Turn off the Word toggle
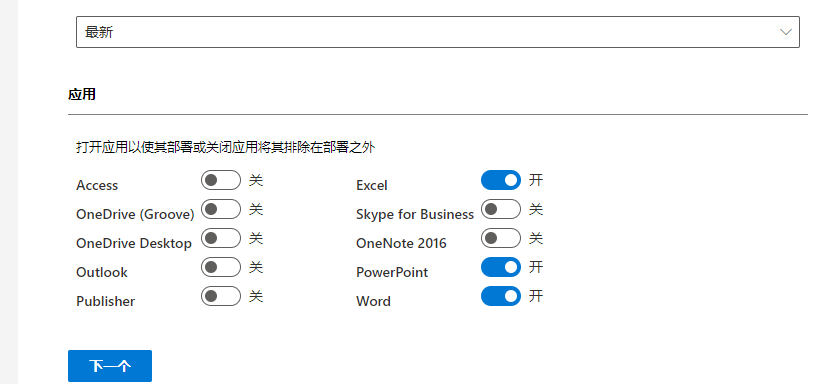This screenshot has height=384, width=820. (x=501, y=297)
